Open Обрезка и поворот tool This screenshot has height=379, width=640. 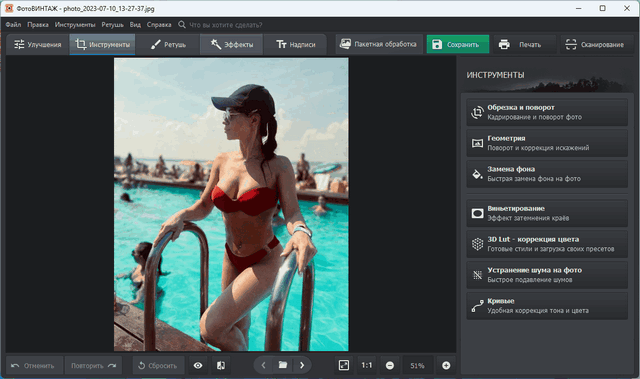(547, 112)
